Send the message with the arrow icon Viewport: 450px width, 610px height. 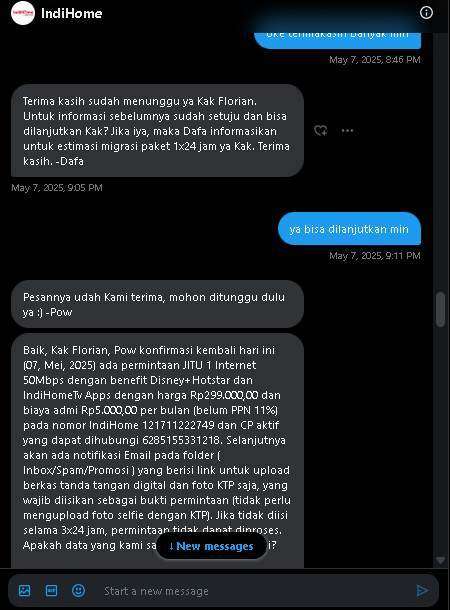(x=422, y=591)
